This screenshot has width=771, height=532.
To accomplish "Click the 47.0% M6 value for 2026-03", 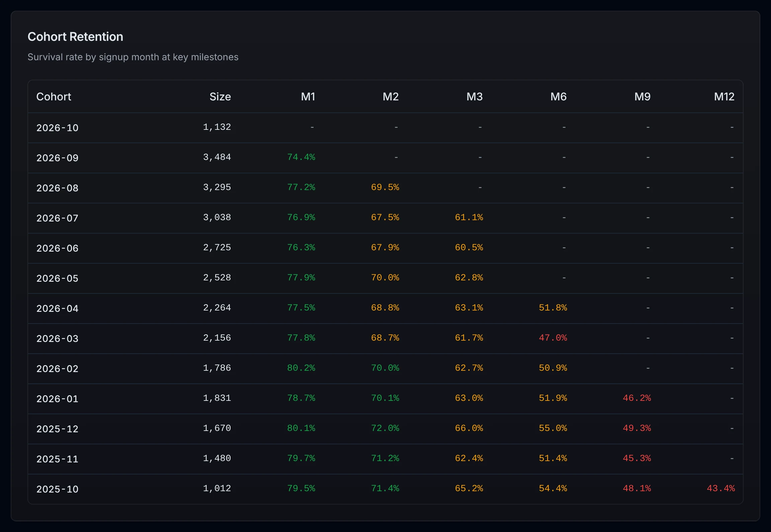I will tap(553, 338).
